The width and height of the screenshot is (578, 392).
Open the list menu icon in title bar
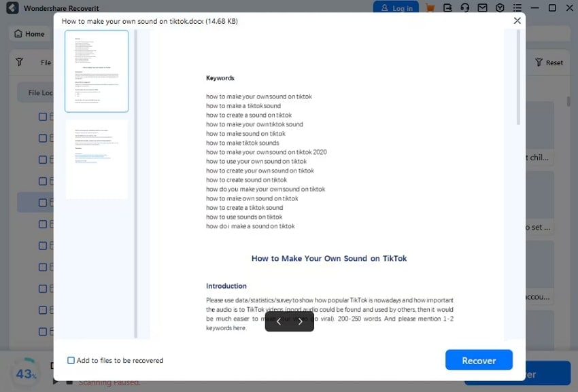click(517, 7)
